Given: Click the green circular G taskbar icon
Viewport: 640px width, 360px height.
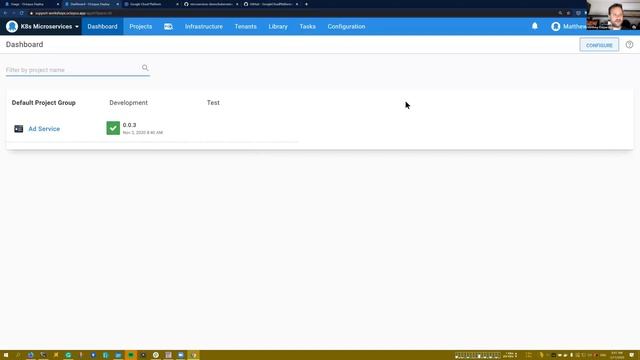Looking at the screenshot, I should 68,355.
